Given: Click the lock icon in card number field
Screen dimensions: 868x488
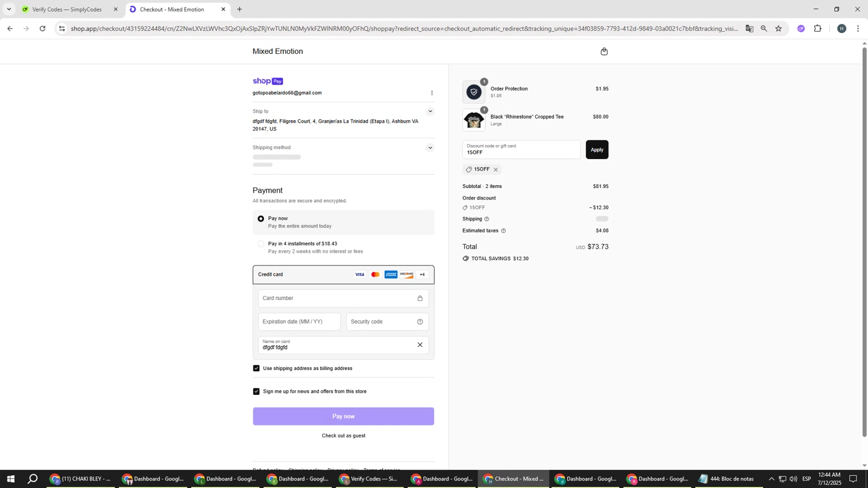Looking at the screenshot, I should click(x=420, y=298).
